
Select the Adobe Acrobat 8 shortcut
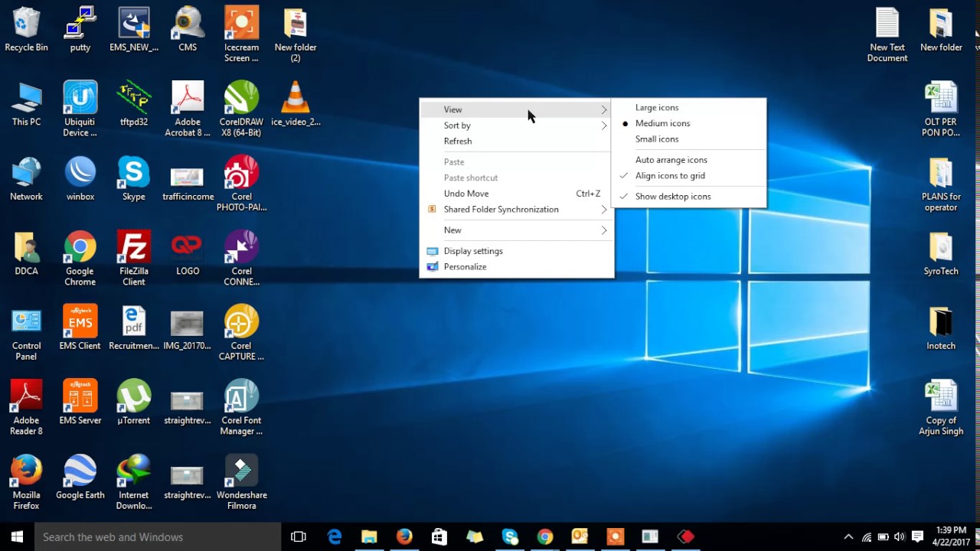[x=188, y=109]
